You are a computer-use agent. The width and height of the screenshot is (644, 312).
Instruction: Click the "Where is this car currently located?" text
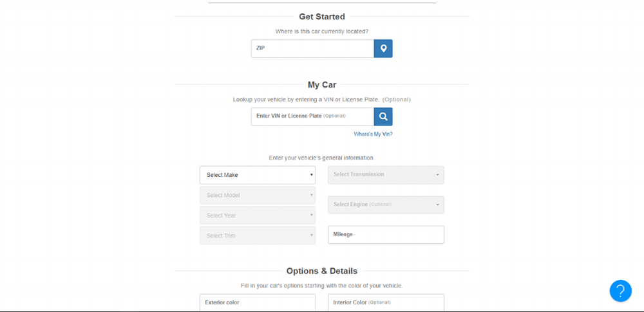coord(321,31)
